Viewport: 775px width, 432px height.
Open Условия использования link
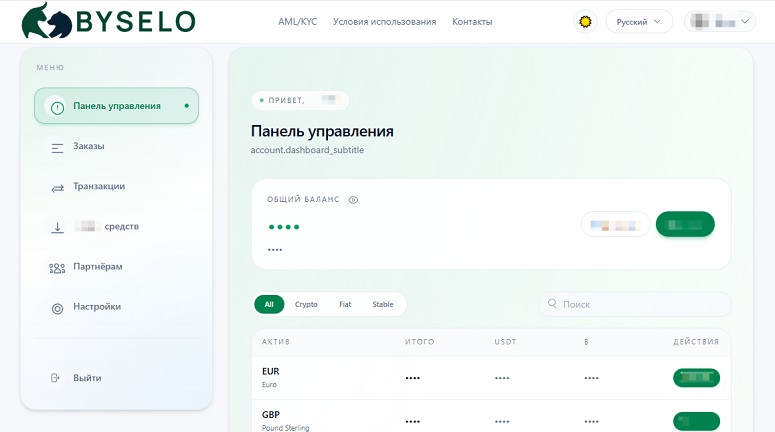click(x=384, y=21)
